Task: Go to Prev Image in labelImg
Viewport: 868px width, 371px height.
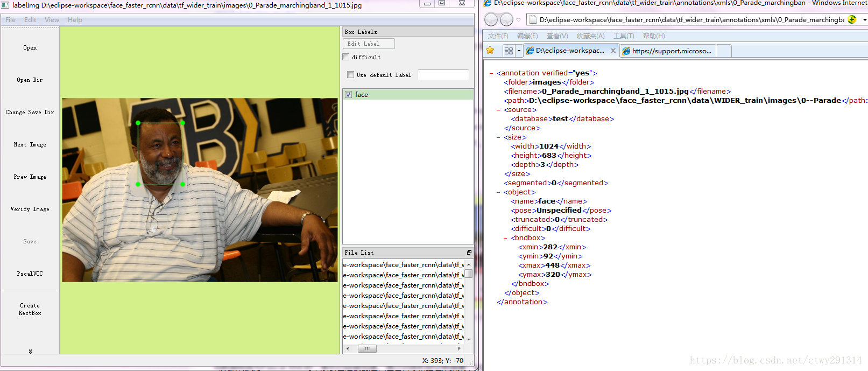Action: pos(30,177)
